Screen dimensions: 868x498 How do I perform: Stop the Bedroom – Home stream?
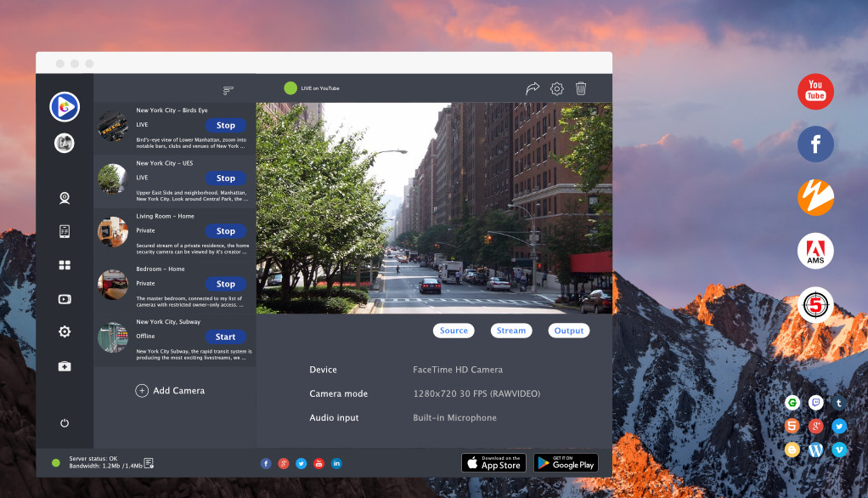point(226,284)
